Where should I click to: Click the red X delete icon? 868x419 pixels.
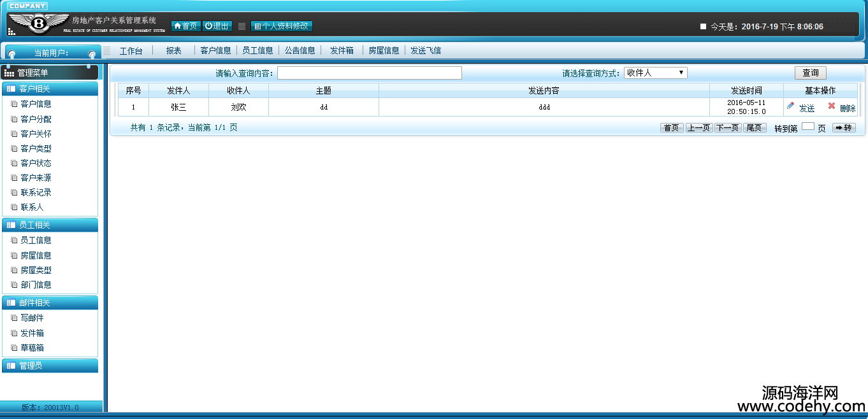click(831, 106)
